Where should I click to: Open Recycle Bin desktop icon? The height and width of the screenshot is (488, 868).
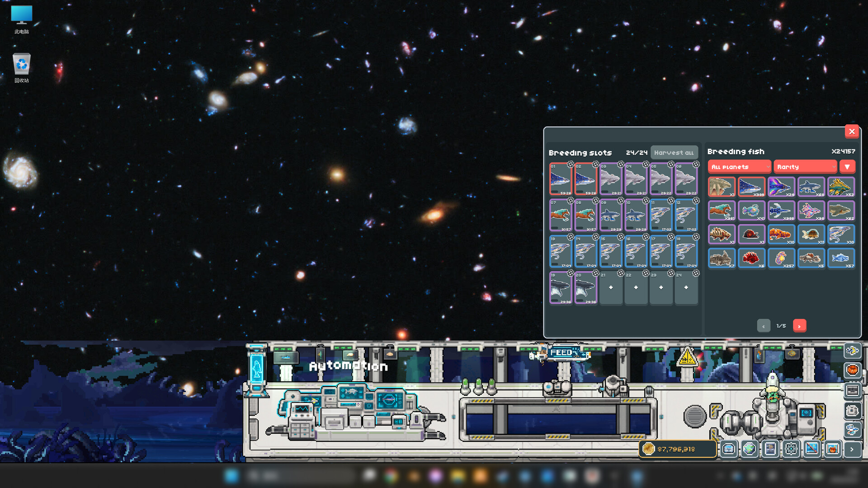tap(21, 68)
